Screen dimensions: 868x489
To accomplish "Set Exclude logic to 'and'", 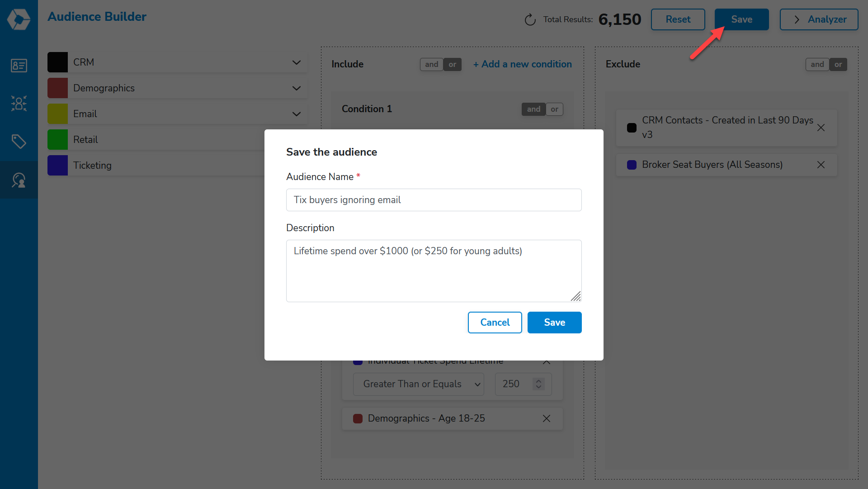I will (x=817, y=64).
